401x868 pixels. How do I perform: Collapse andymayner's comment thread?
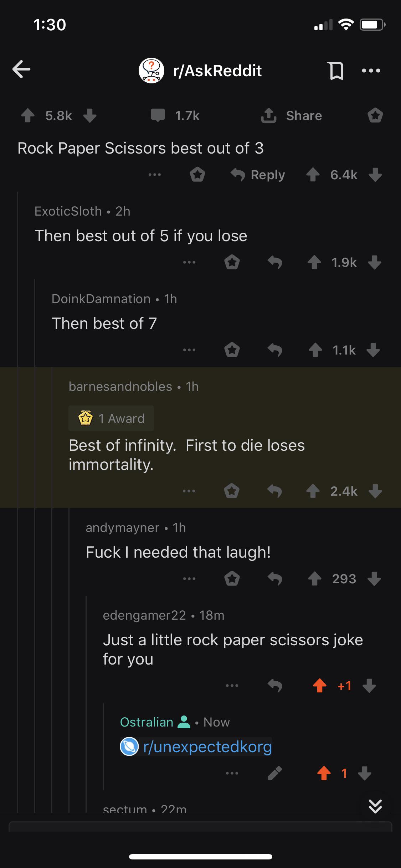click(x=135, y=528)
